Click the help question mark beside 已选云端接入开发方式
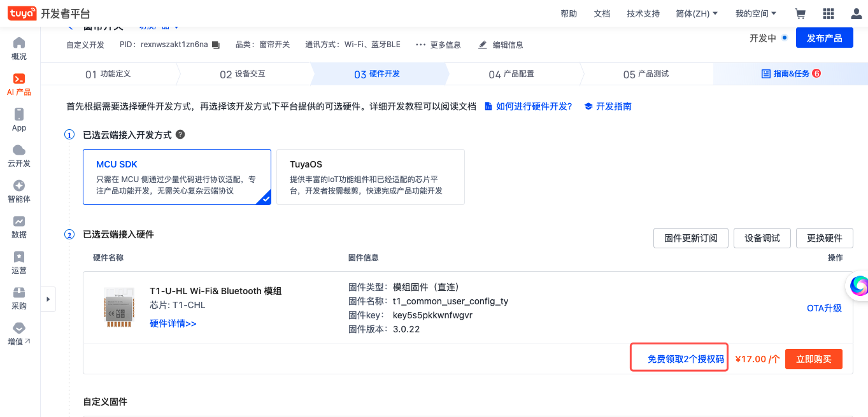The width and height of the screenshot is (868, 417). [180, 134]
